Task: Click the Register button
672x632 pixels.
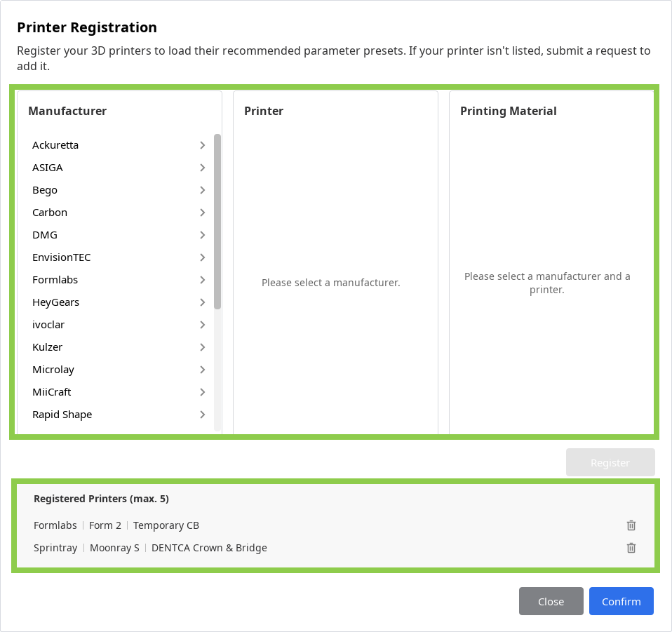Action: (x=610, y=462)
